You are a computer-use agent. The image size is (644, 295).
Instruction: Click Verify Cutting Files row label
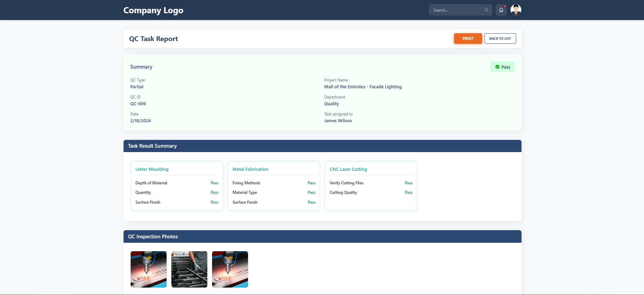coord(346,183)
